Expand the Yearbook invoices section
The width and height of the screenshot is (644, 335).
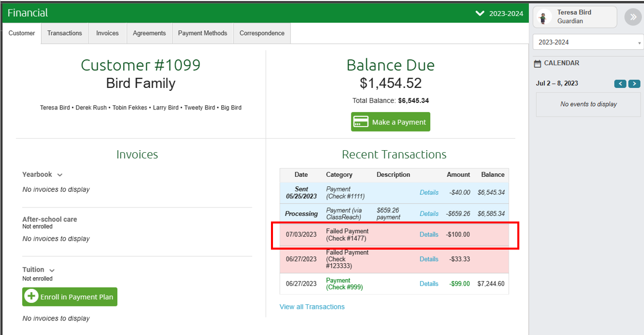(60, 174)
